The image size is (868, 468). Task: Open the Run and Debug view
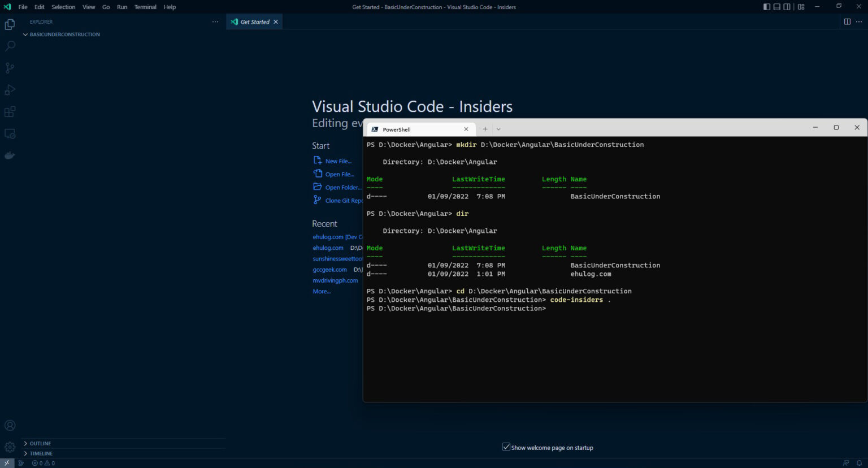(x=9, y=89)
